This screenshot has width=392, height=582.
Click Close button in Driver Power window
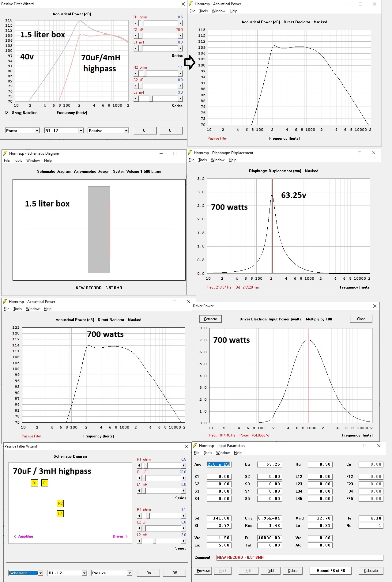pyautogui.click(x=361, y=319)
